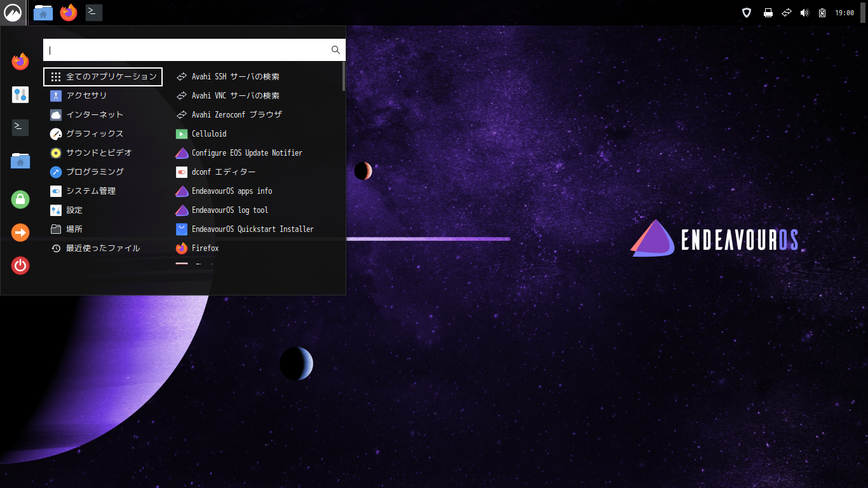Launch Firefox from the application list
The height and width of the screenshot is (488, 868).
257,248
